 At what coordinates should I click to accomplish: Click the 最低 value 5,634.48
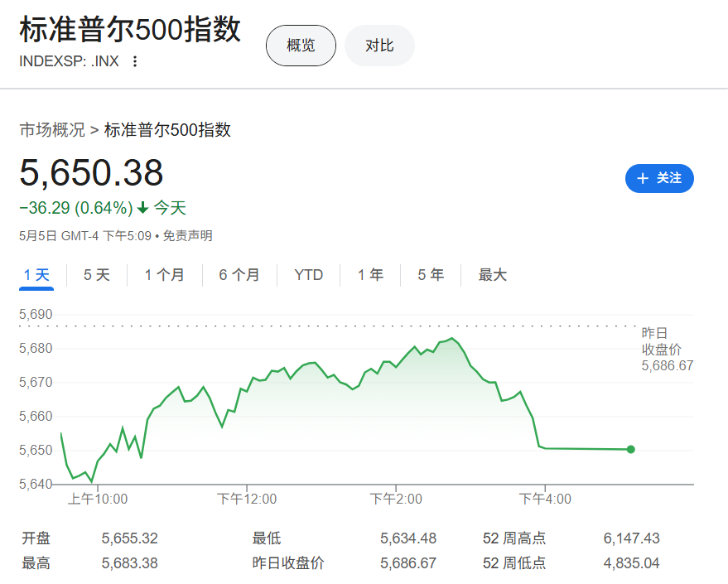click(408, 538)
